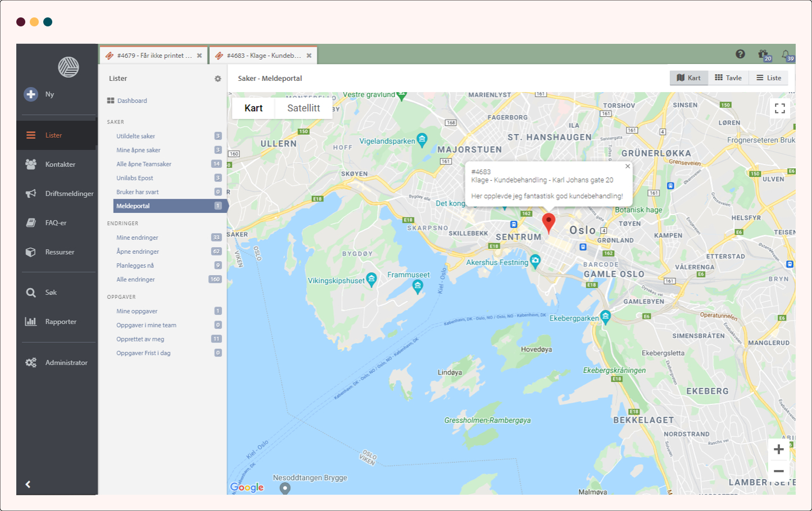
Task: Collapse the left sidebar with the arrow
Action: point(28,484)
